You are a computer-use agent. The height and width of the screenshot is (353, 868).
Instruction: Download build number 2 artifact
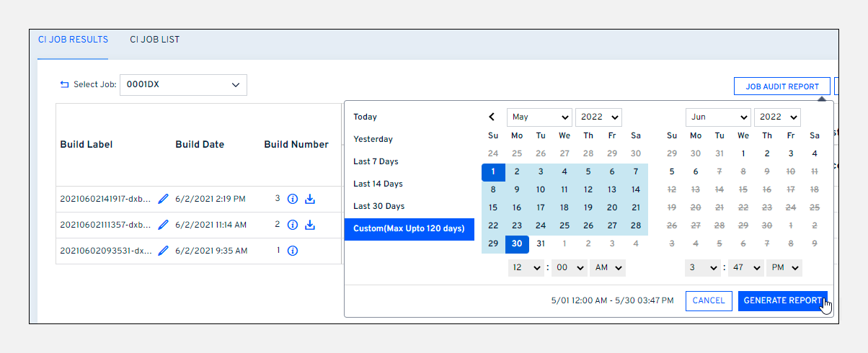[x=310, y=225]
